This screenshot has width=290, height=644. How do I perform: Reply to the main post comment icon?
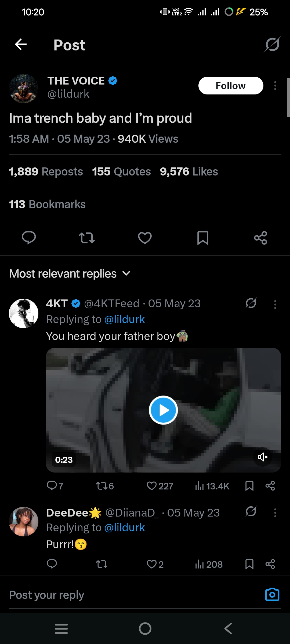pos(29,238)
